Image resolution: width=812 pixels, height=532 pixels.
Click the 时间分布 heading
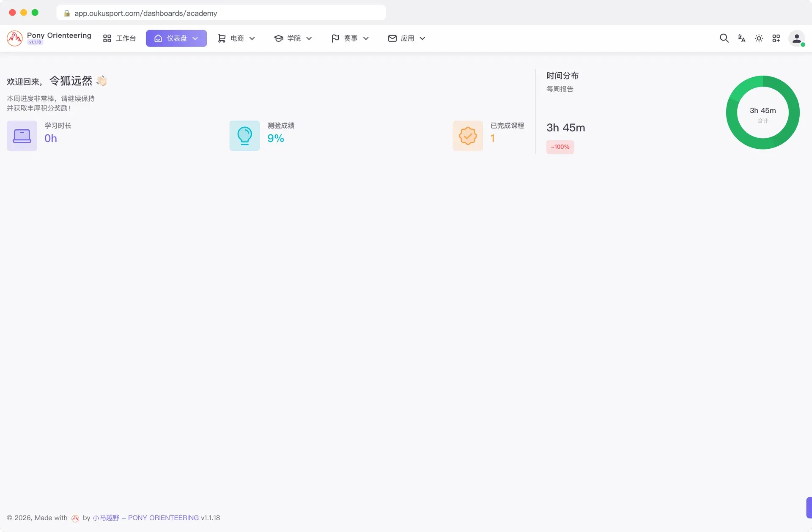(x=562, y=76)
